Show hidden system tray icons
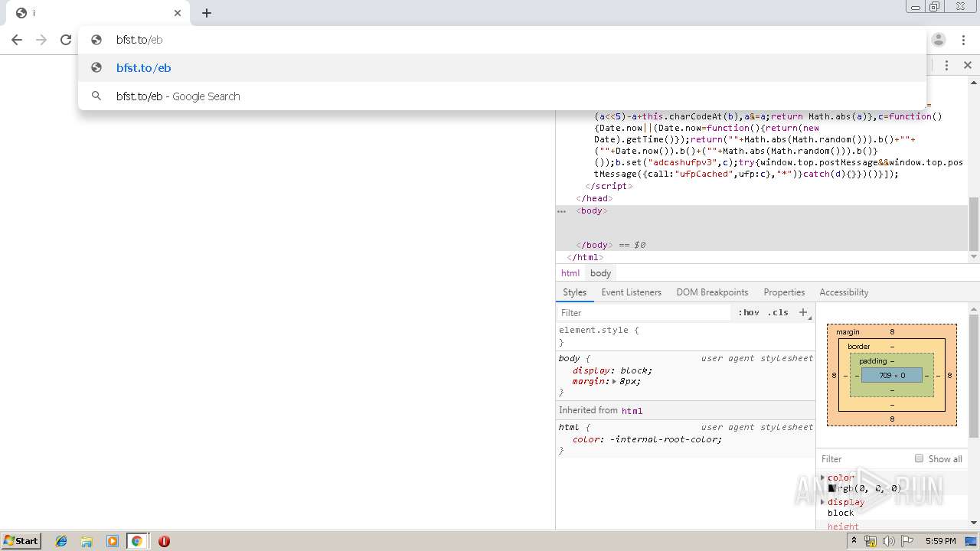This screenshot has width=980, height=551. coord(854,541)
